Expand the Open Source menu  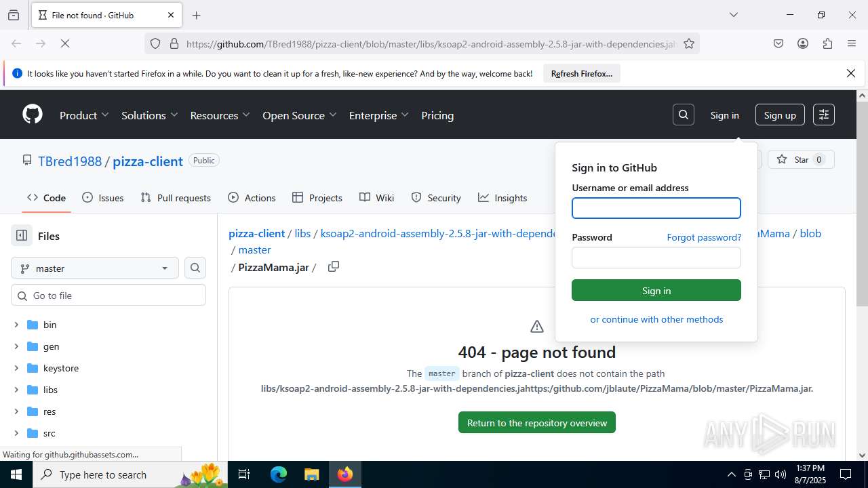(300, 115)
